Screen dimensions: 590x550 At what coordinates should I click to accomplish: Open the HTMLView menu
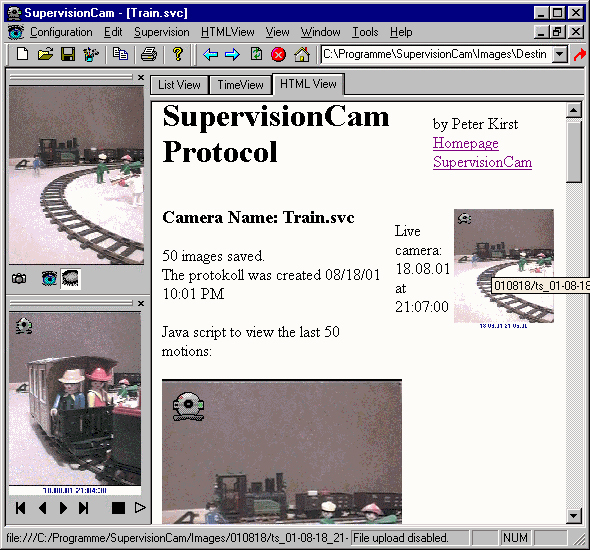click(x=228, y=32)
